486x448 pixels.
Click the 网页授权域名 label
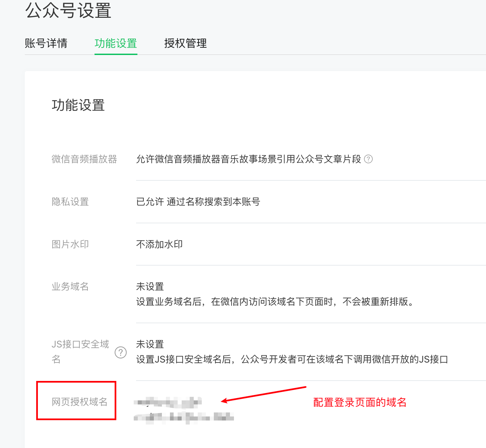(x=79, y=402)
